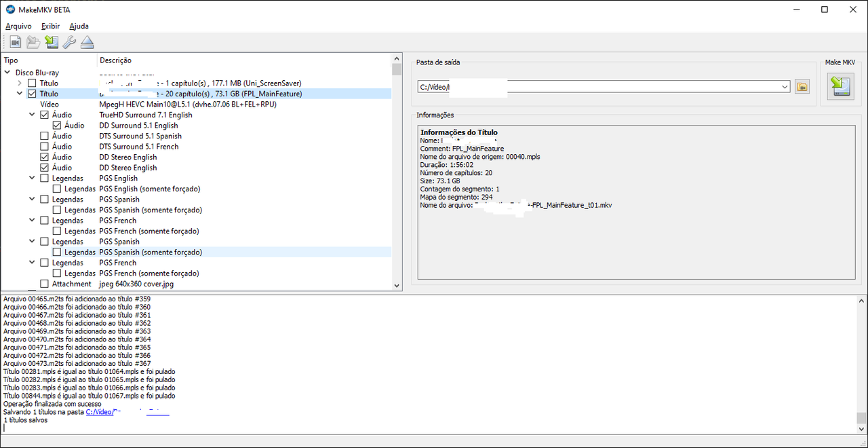The image size is (868, 448).
Task: Collapse the Disco Blu-ray tree node
Action: point(7,73)
